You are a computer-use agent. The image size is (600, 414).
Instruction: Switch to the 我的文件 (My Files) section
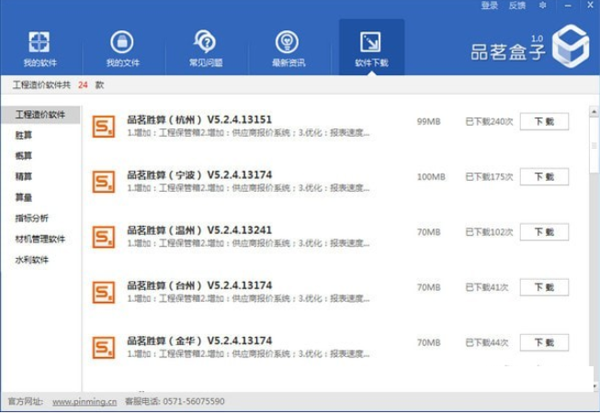click(121, 48)
